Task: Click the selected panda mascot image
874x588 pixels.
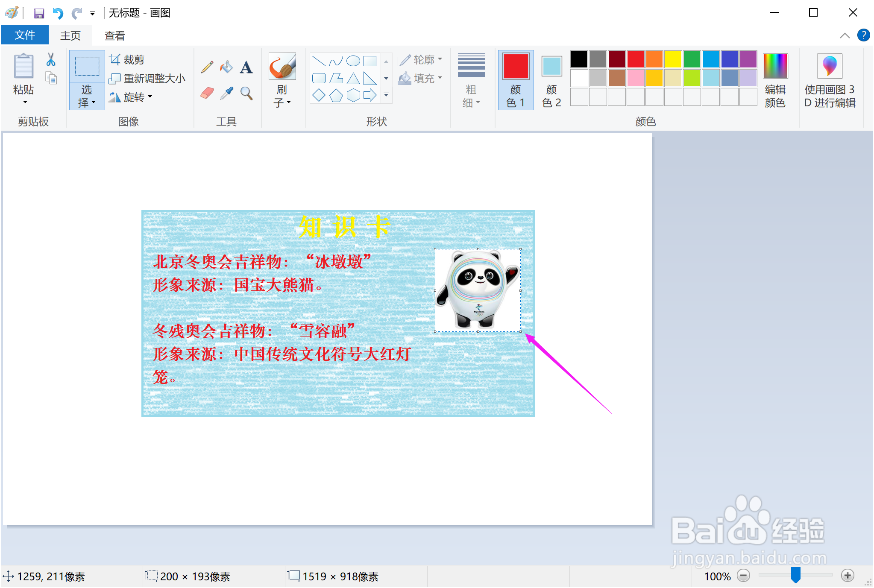Action: tap(478, 290)
